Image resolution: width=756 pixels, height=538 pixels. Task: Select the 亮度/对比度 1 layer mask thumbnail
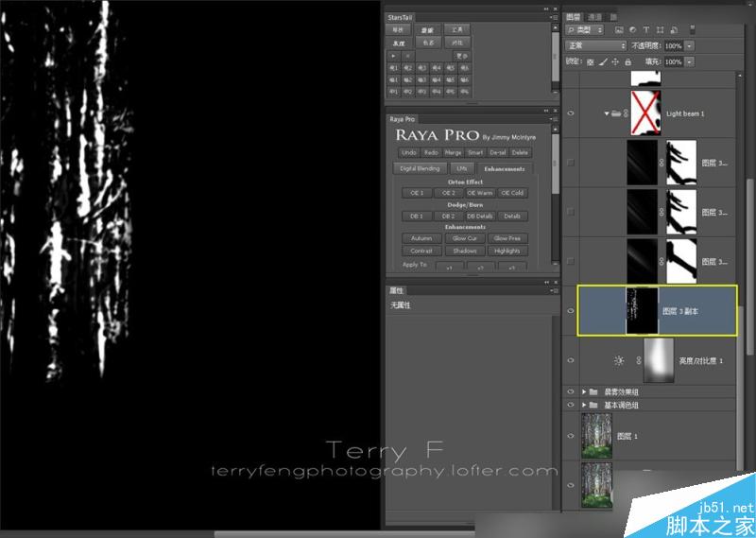pos(659,360)
